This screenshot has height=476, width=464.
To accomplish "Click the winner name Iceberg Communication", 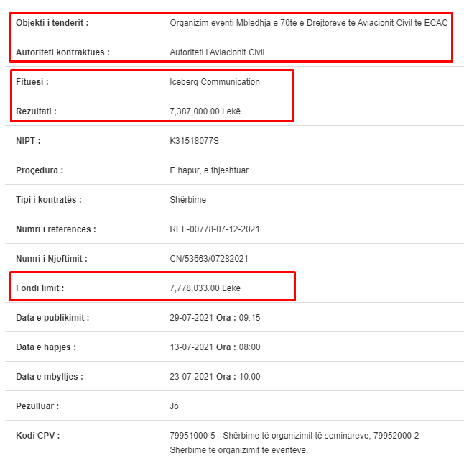I will pyautogui.click(x=215, y=82).
